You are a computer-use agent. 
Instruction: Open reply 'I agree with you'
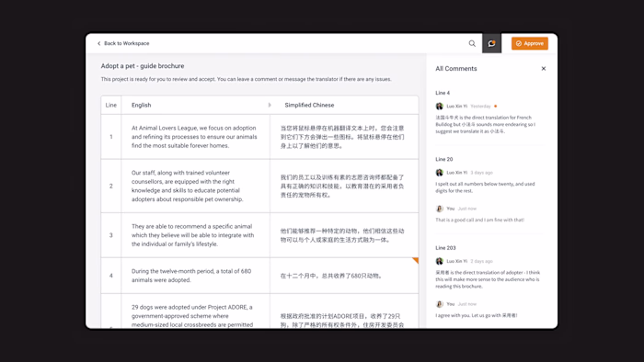pos(477,315)
